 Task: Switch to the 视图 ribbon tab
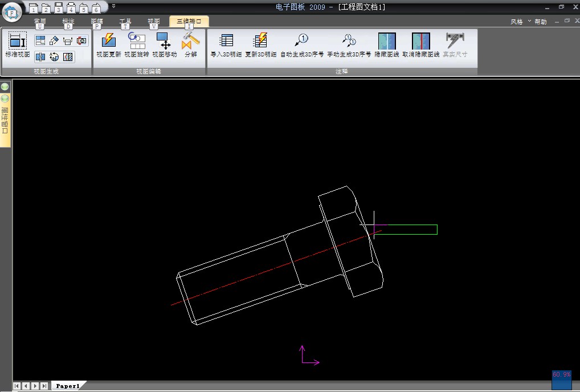point(153,22)
